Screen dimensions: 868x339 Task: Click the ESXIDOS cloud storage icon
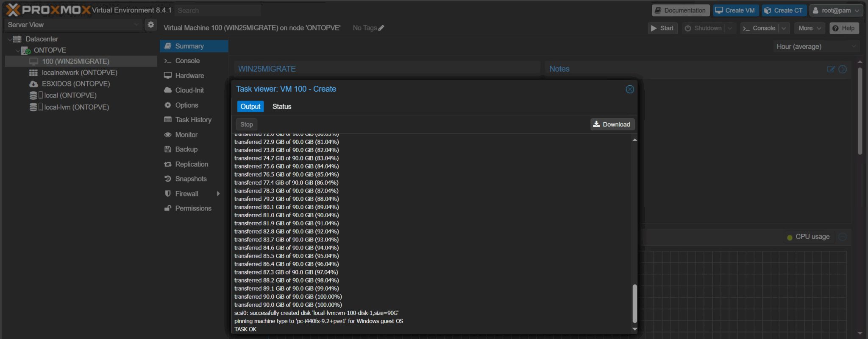pos(33,84)
